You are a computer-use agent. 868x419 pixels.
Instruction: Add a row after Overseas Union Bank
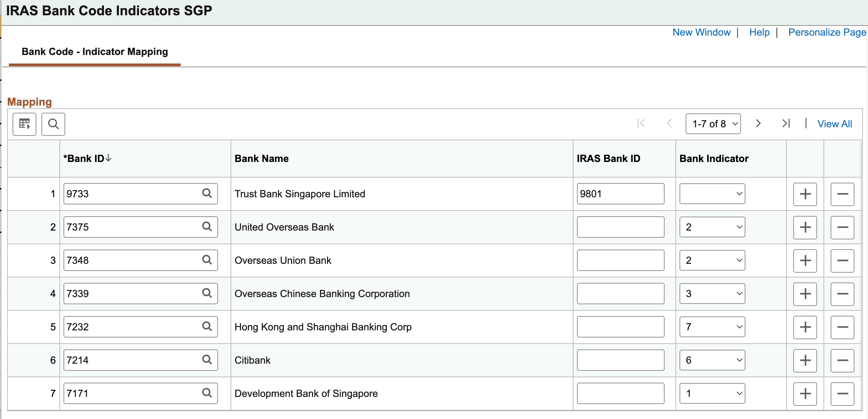click(805, 261)
